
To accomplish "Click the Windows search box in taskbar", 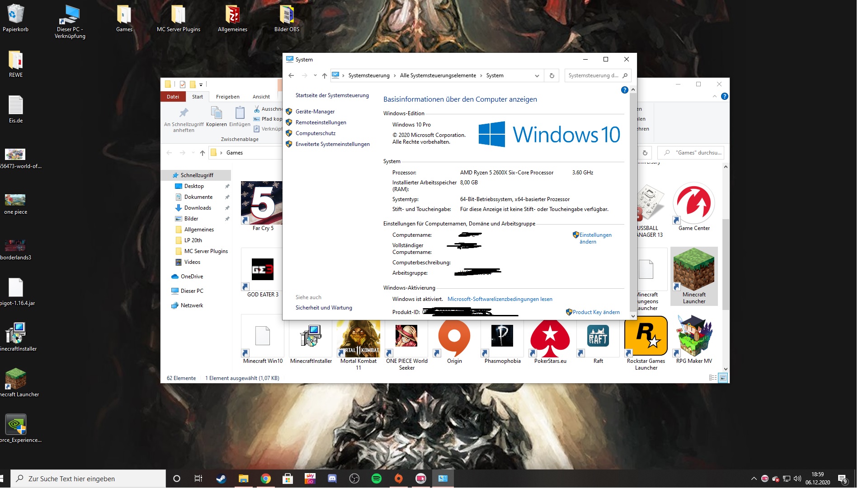I will (x=88, y=479).
